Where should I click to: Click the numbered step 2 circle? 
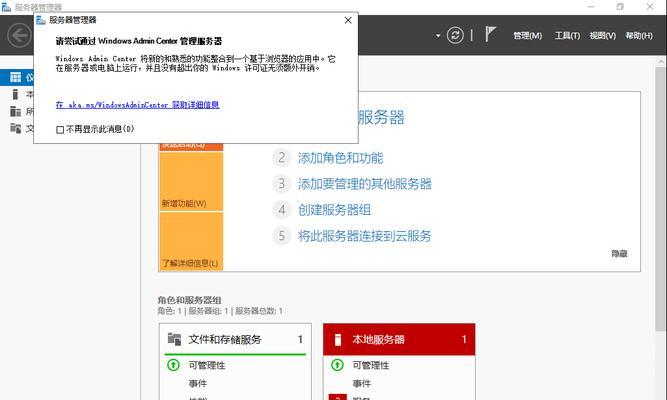(281, 158)
